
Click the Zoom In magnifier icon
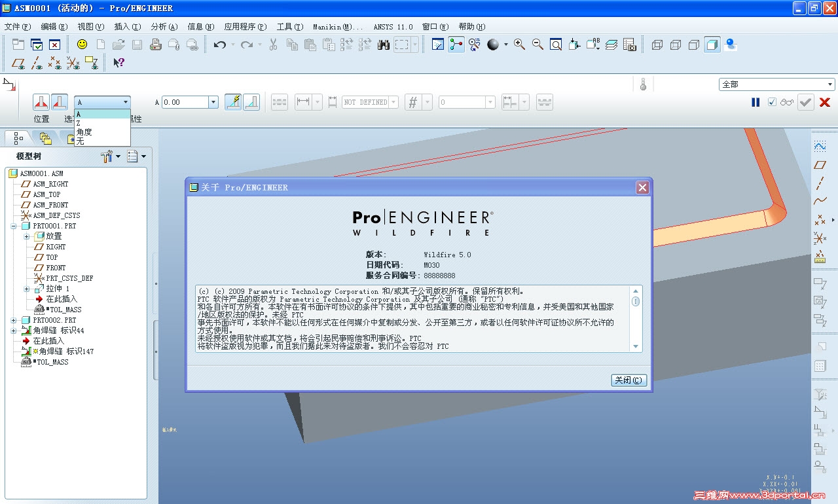519,45
